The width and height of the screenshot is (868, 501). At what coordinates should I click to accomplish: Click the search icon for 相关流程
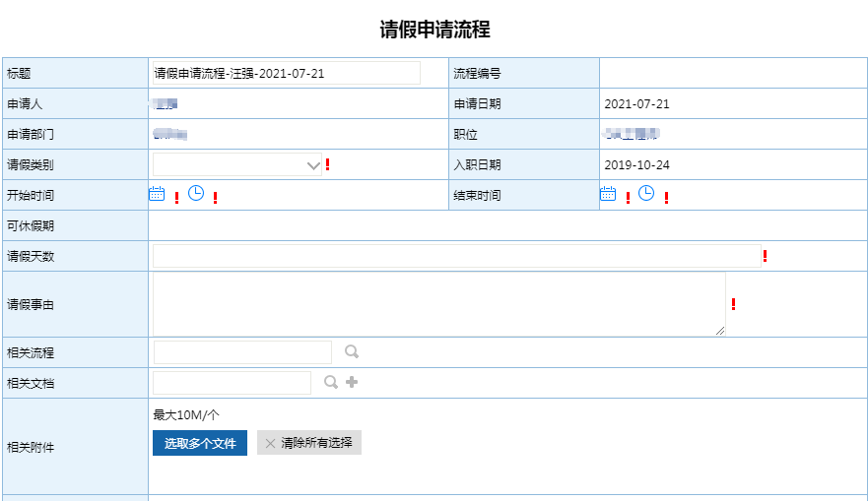352,351
